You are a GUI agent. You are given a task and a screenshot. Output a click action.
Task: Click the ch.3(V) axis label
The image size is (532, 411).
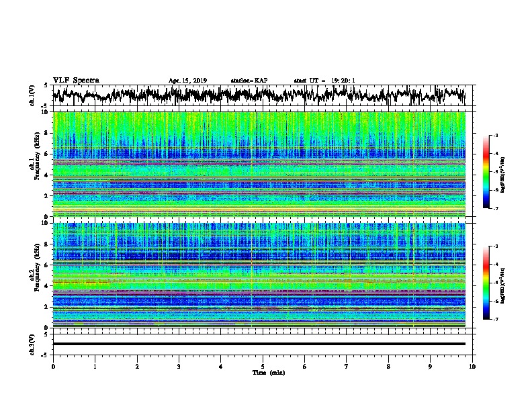pyautogui.click(x=32, y=345)
